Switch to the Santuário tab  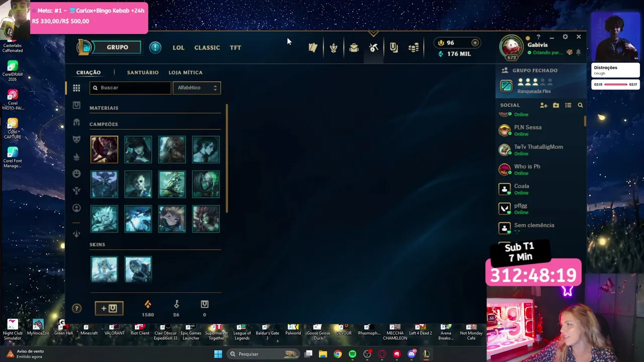[143, 72]
